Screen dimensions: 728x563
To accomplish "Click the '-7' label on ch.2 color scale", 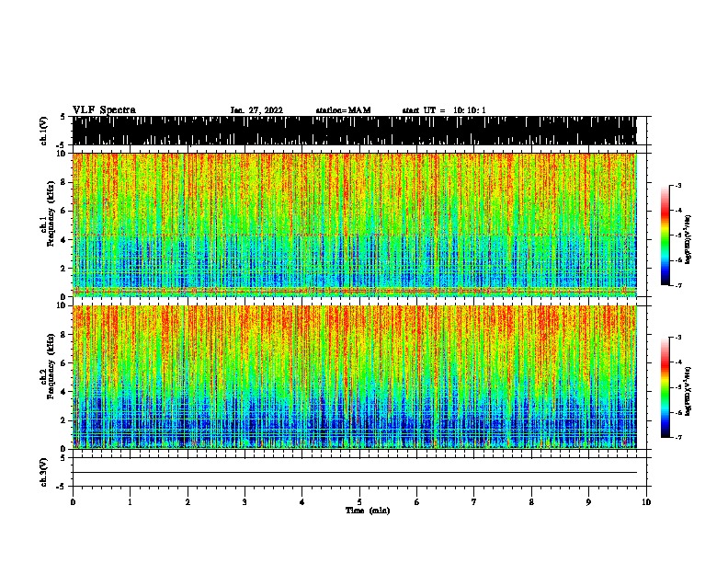I will coord(678,437).
